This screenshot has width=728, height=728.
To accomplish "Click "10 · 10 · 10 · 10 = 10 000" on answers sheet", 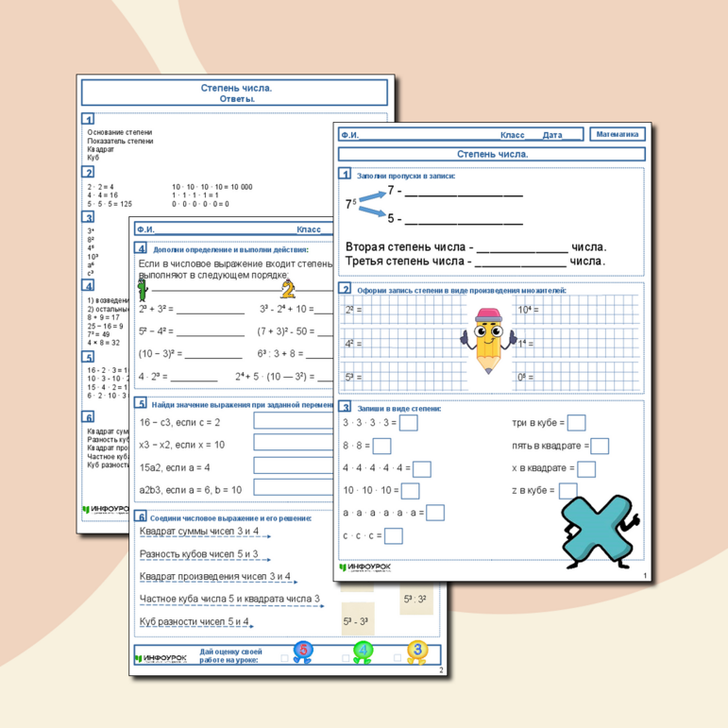I will click(x=212, y=187).
